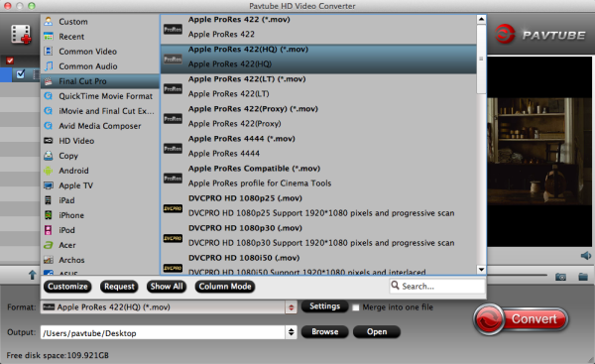Viewport: 595px width, 364px height.
Task: Click the Open output folder button
Action: pyautogui.click(x=377, y=331)
